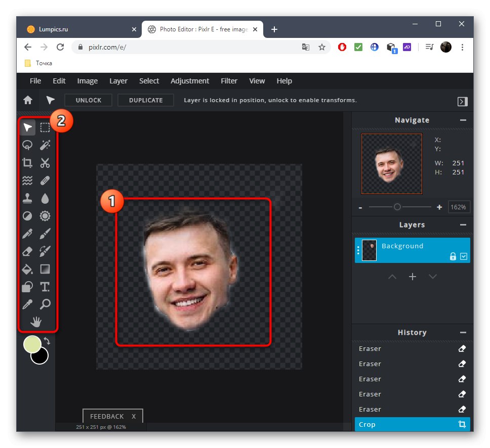The image size is (490, 448).
Task: Click the browser address bar URL
Action: pyautogui.click(x=107, y=47)
